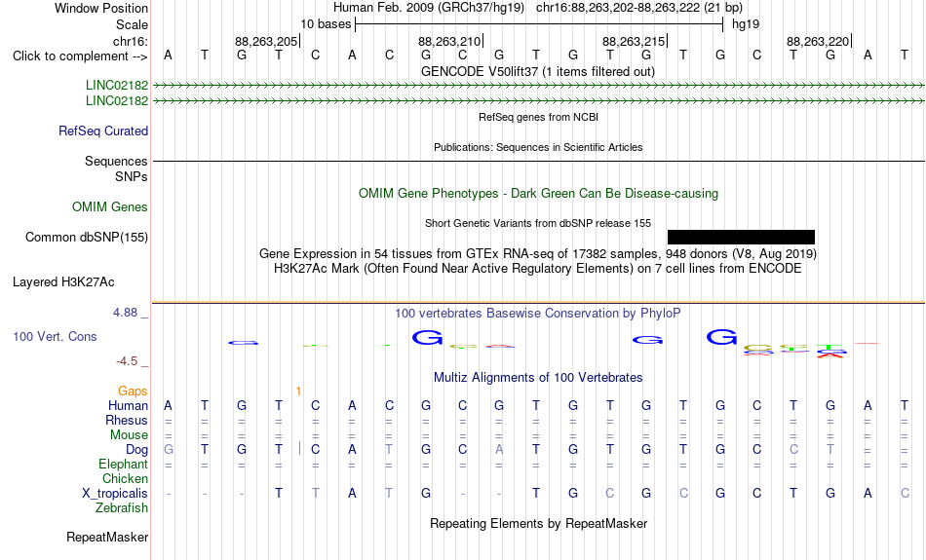This screenshot has height=560, width=926.
Task: Click the Human Feb. 2009 position header
Action: click(538, 8)
